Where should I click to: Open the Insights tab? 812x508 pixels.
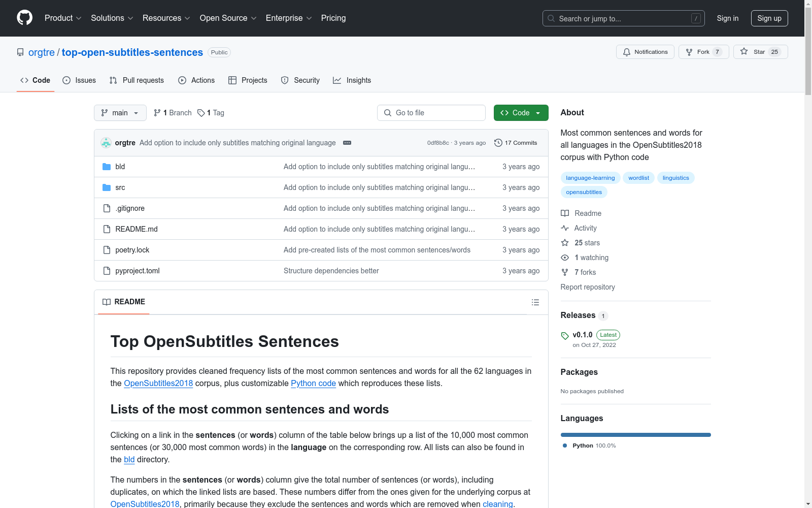352,80
